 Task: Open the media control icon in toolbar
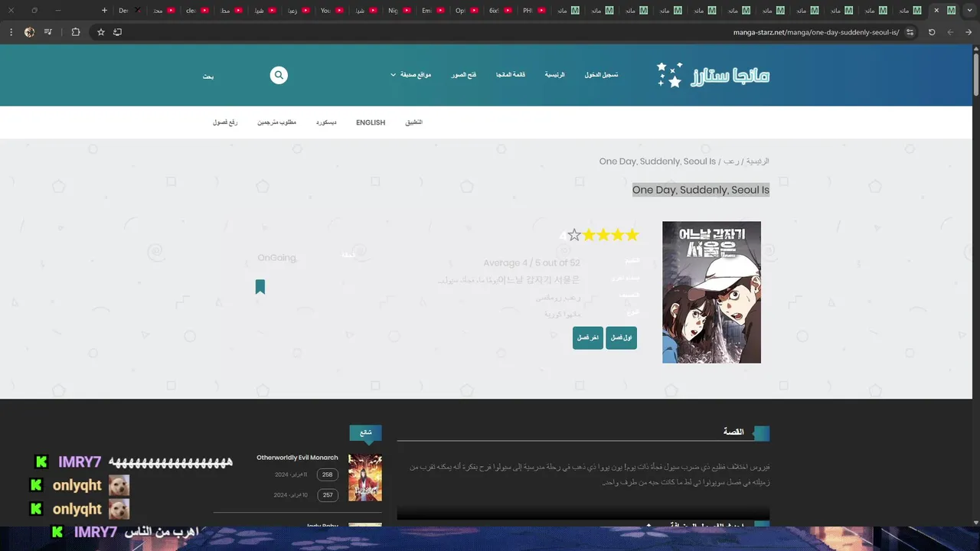pos(48,32)
